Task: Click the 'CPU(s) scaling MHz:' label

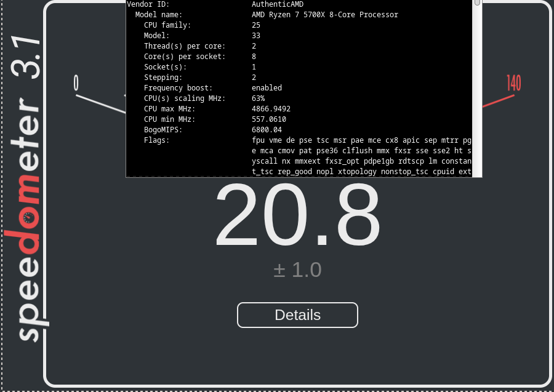Action: pyautogui.click(x=185, y=98)
